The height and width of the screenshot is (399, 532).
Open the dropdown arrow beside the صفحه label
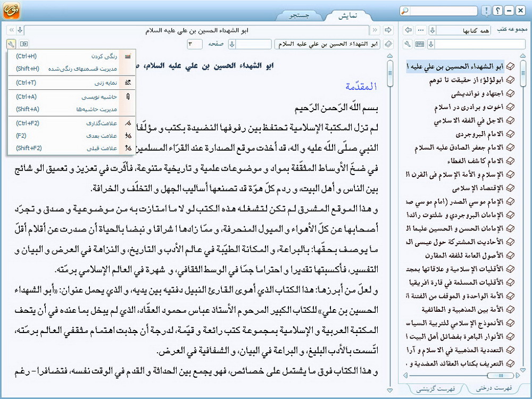232,44
